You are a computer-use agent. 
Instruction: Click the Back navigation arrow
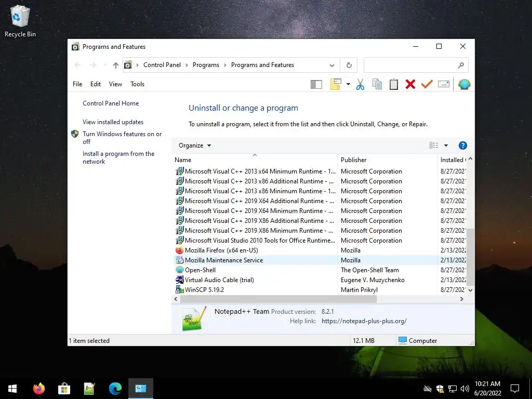pyautogui.click(x=77, y=65)
